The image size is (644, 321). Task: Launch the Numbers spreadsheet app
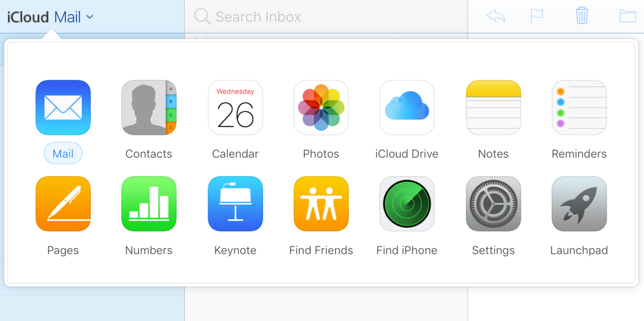coord(149,203)
